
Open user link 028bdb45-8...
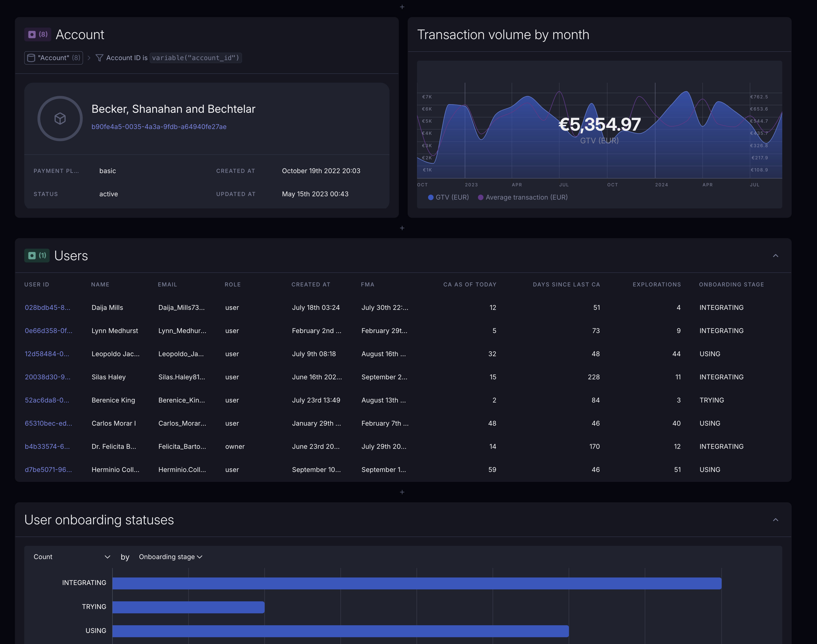pyautogui.click(x=47, y=308)
